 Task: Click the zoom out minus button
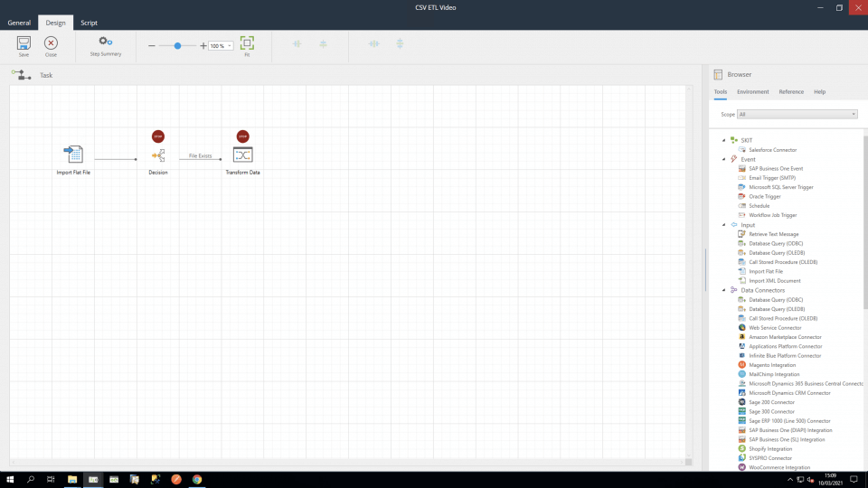click(x=152, y=45)
